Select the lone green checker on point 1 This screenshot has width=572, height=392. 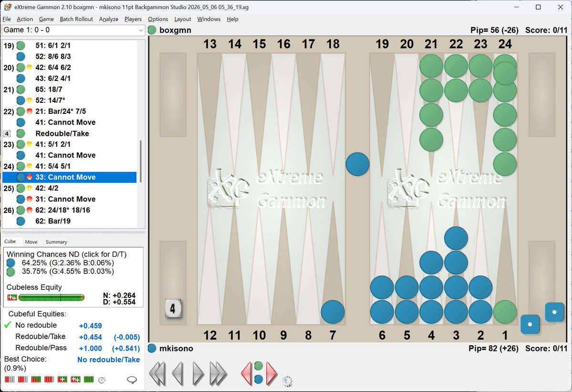pyautogui.click(x=505, y=312)
